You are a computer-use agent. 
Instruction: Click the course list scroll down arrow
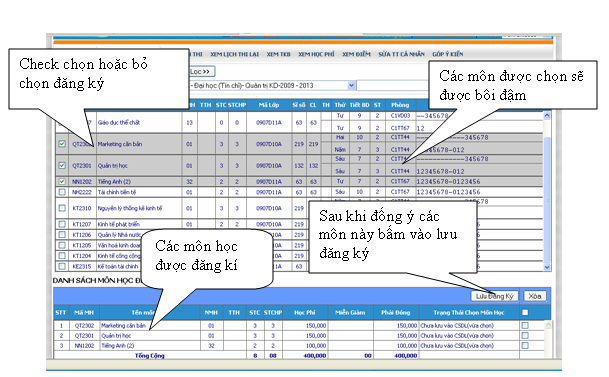point(547,267)
